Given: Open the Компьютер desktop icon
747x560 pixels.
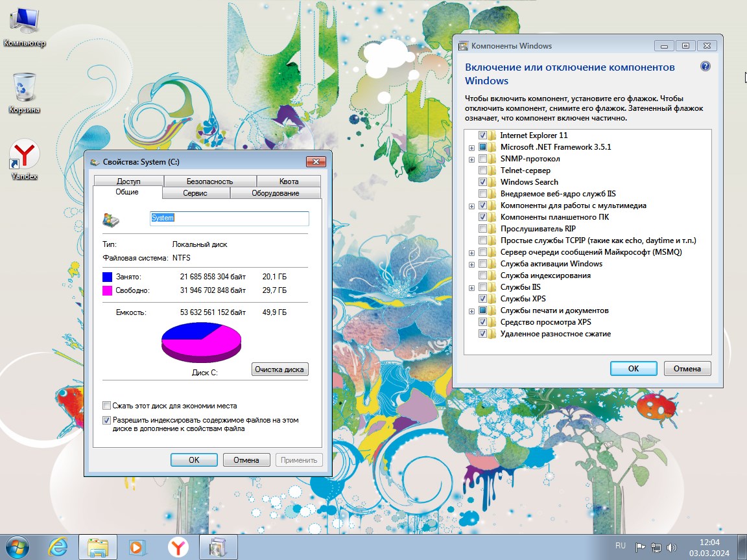Looking at the screenshot, I should [x=24, y=27].
